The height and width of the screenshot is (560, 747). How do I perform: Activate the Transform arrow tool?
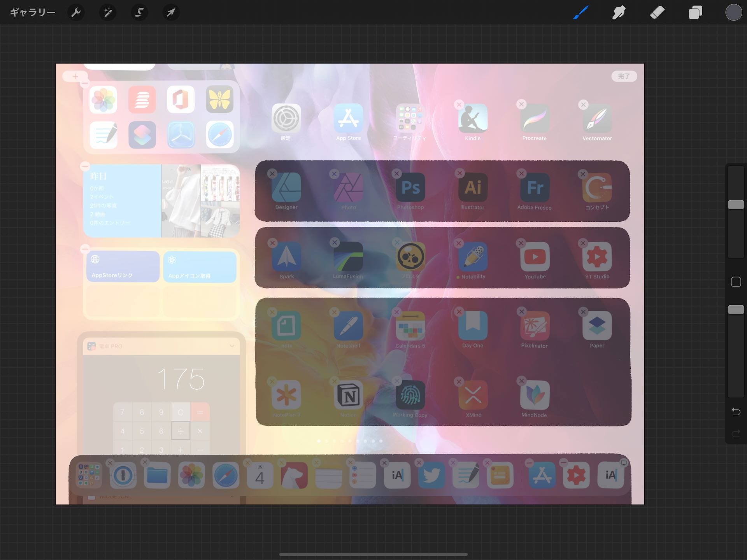pos(171,12)
